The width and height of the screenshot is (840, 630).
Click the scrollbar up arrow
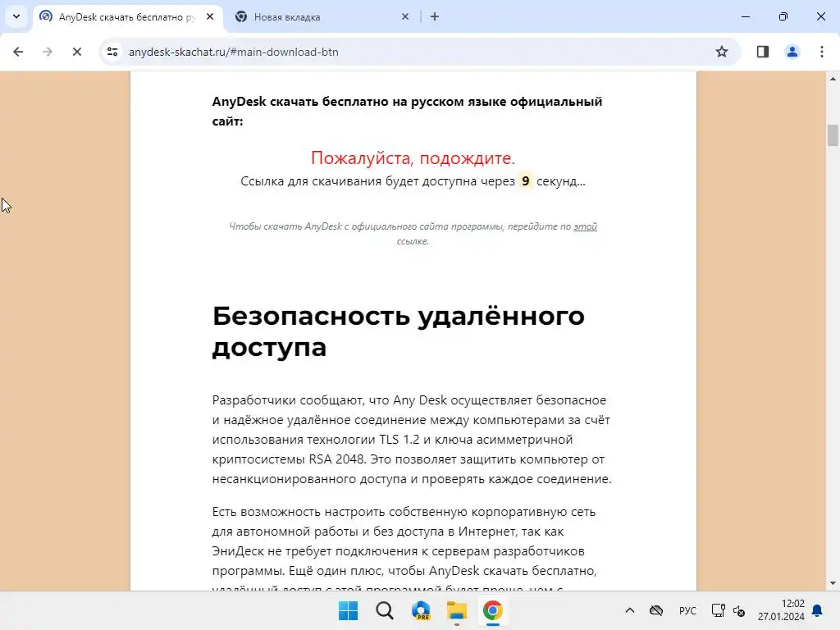point(833,79)
